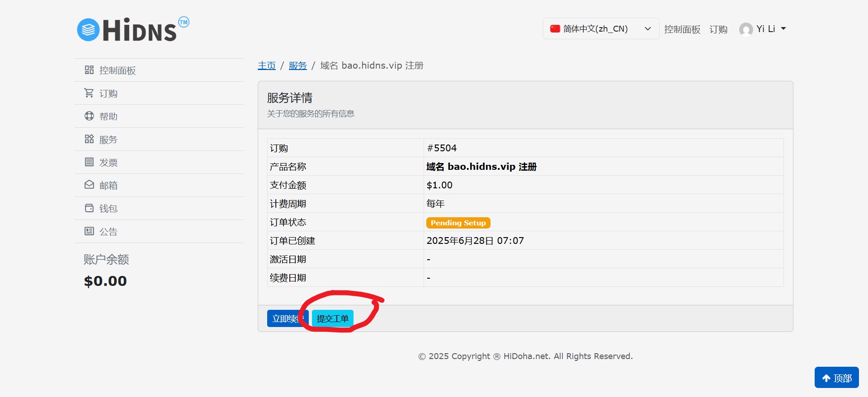
Task: Click the 顶部 back-to-top button
Action: tap(837, 378)
